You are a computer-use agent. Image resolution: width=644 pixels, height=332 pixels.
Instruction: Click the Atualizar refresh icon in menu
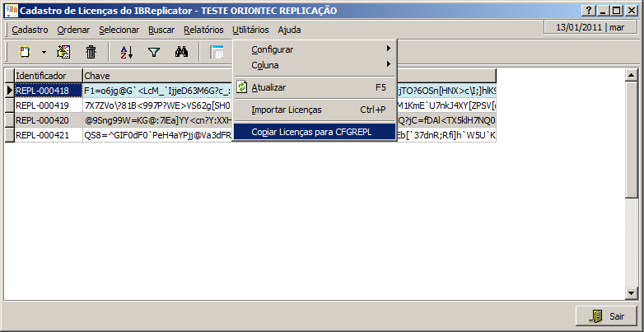pyautogui.click(x=242, y=87)
